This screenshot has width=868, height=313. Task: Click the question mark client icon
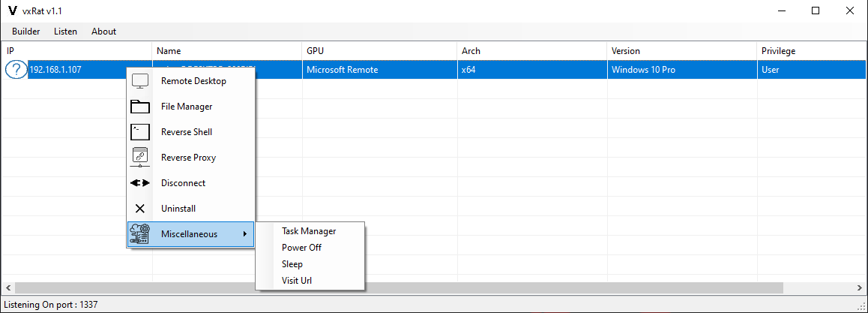16,70
